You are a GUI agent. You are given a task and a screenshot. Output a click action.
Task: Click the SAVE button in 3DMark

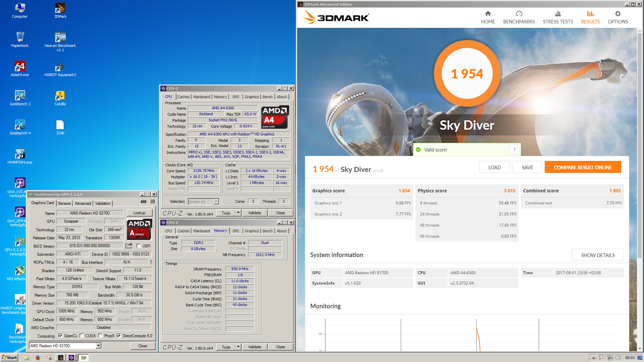[527, 167]
